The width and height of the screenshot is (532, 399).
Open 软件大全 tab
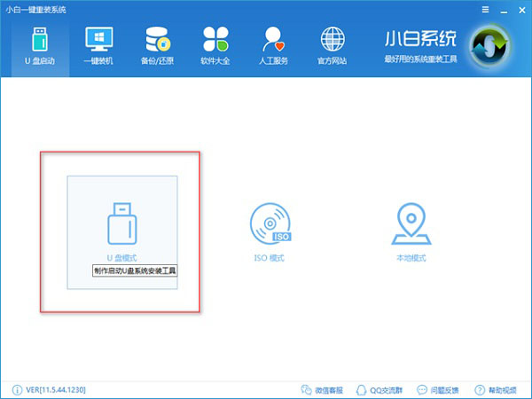click(x=215, y=46)
